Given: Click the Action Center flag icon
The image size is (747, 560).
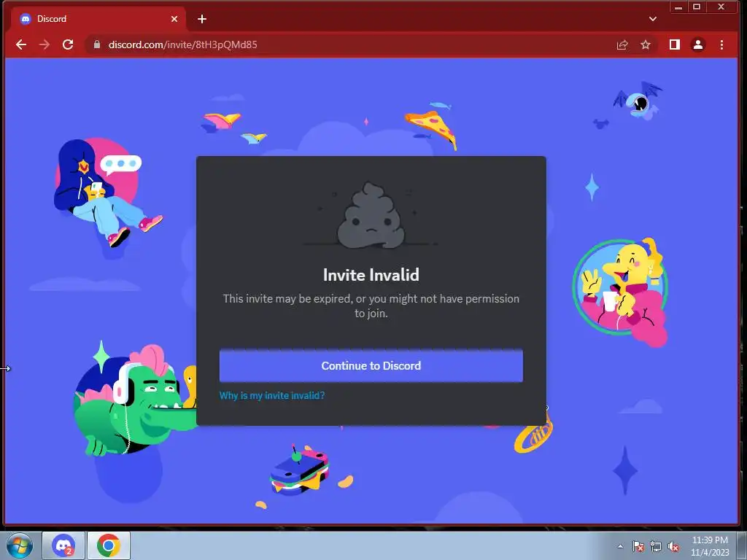Looking at the screenshot, I should point(638,546).
